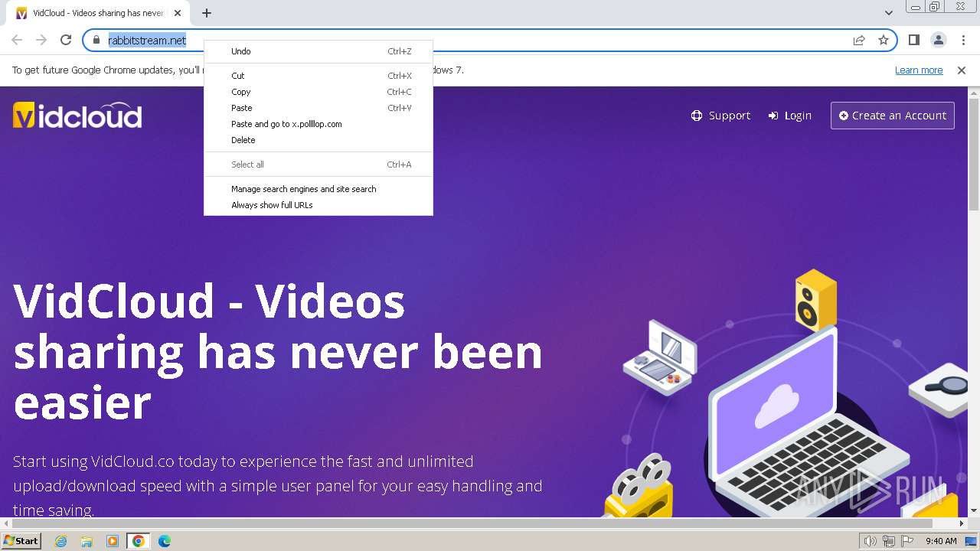Open the Chrome profile avatar
This screenshot has height=551, width=980.
pos(938,40)
